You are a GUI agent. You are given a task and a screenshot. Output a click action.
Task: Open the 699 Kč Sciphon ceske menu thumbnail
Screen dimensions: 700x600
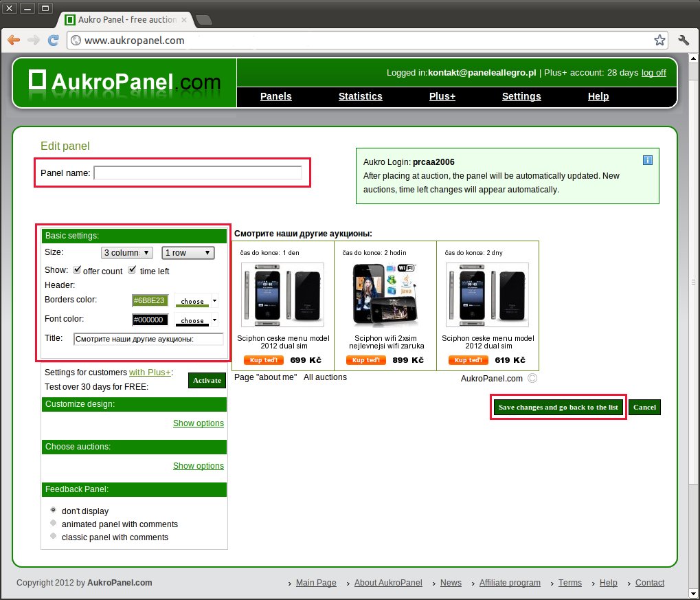(x=282, y=295)
